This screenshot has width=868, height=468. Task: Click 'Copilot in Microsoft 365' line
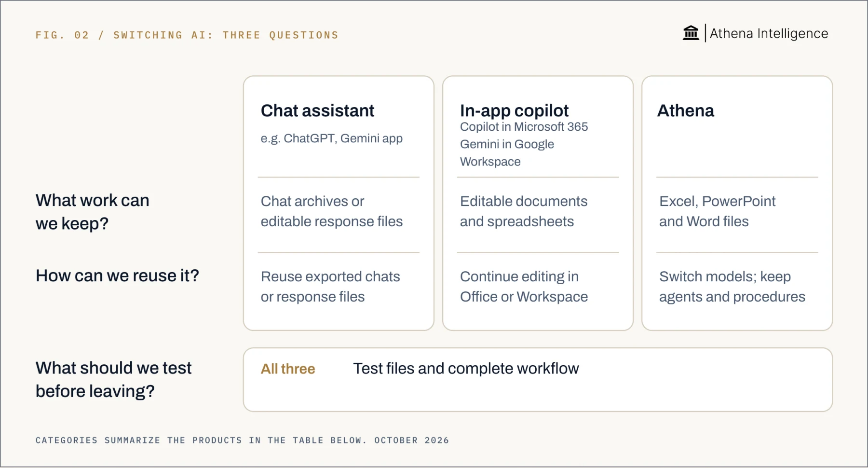[x=524, y=127]
